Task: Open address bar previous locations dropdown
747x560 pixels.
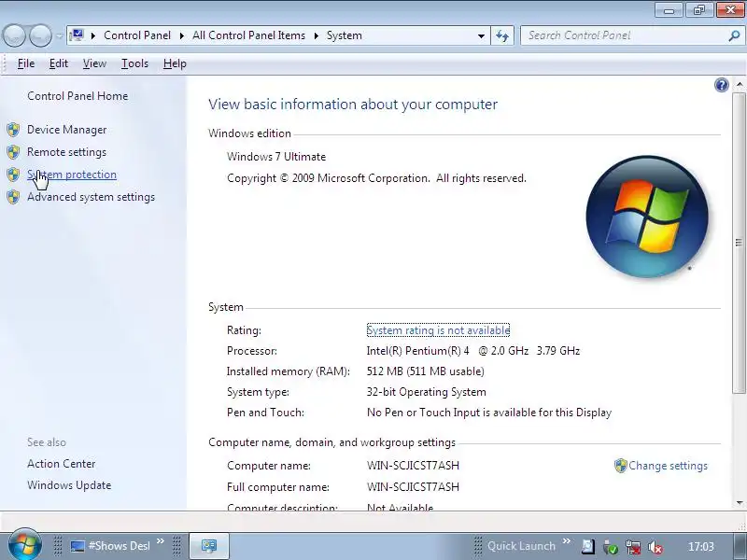Action: [x=481, y=35]
